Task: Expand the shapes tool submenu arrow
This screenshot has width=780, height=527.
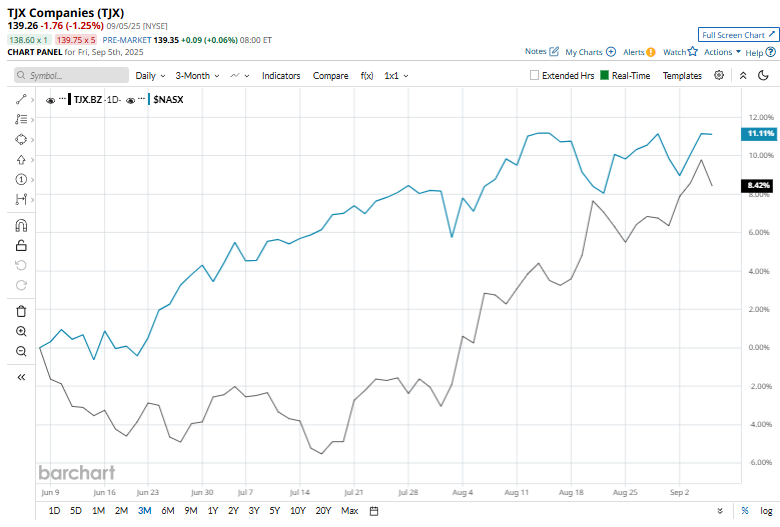Action: 32,140
